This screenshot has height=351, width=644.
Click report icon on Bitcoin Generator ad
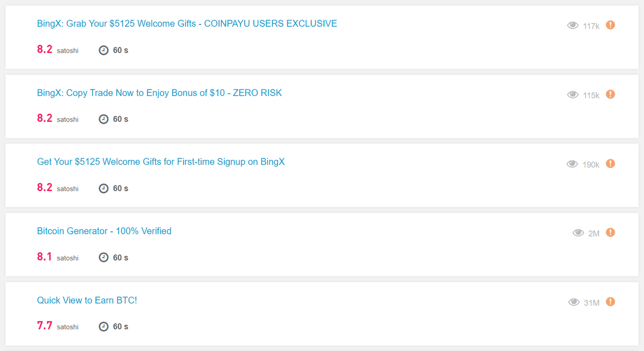[610, 232]
